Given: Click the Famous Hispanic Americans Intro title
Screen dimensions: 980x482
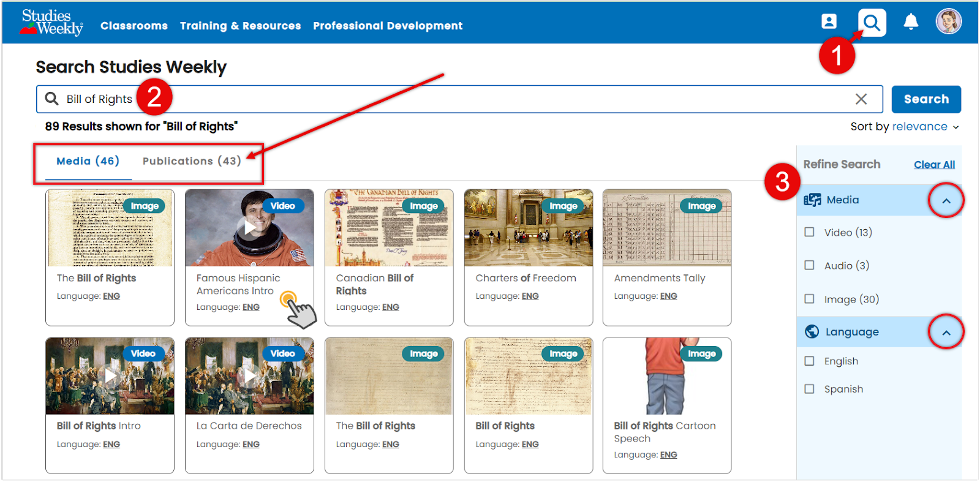Looking at the screenshot, I should [238, 284].
